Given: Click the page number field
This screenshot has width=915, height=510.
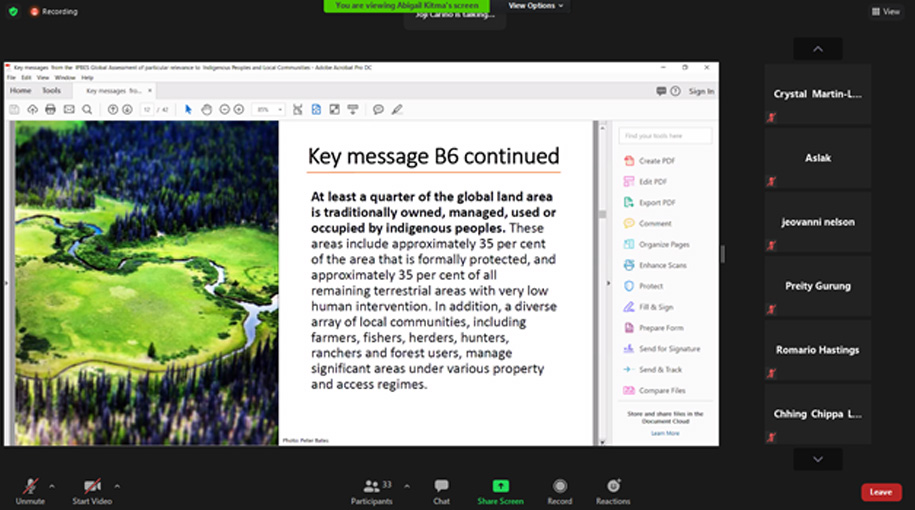Looking at the screenshot, I should 148,110.
